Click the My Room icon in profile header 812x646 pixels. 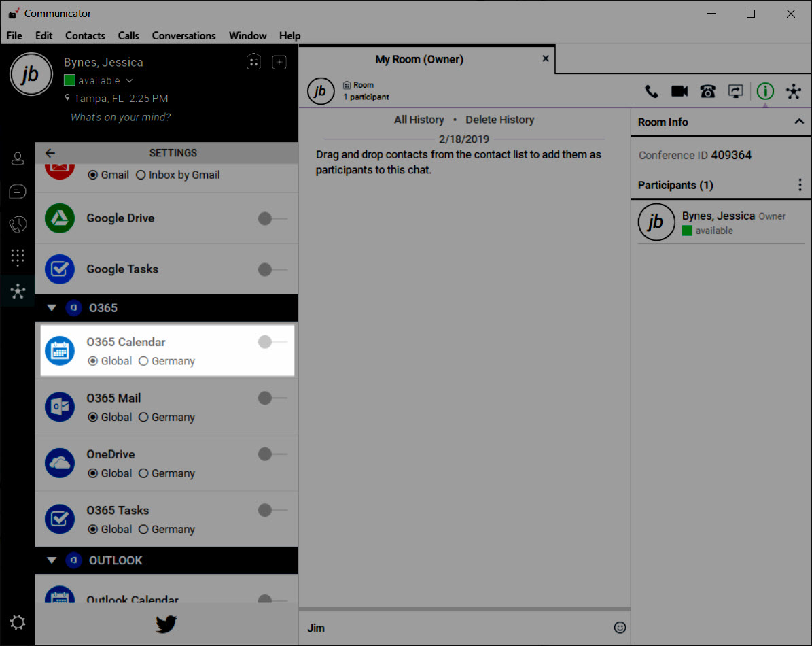click(253, 62)
